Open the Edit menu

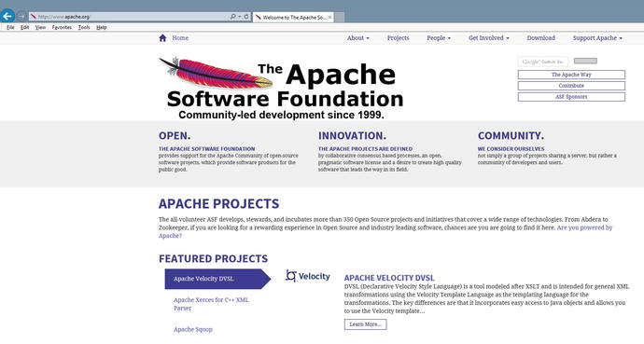point(24,27)
